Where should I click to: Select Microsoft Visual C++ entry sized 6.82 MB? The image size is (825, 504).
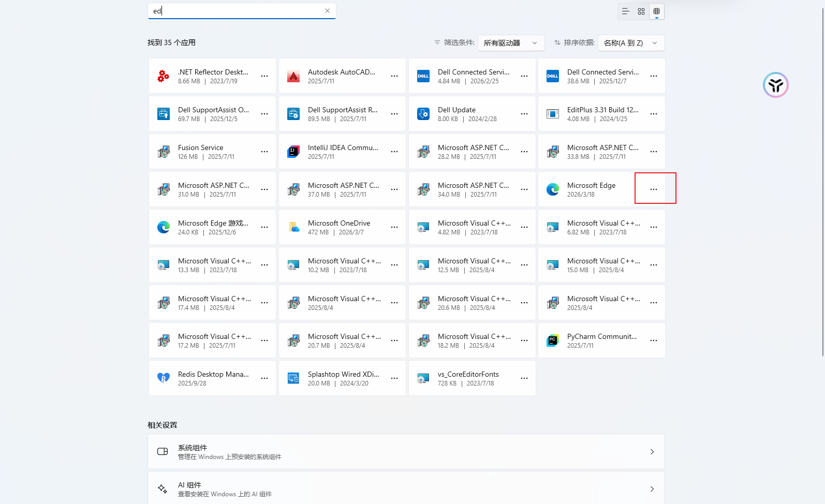coord(601,227)
